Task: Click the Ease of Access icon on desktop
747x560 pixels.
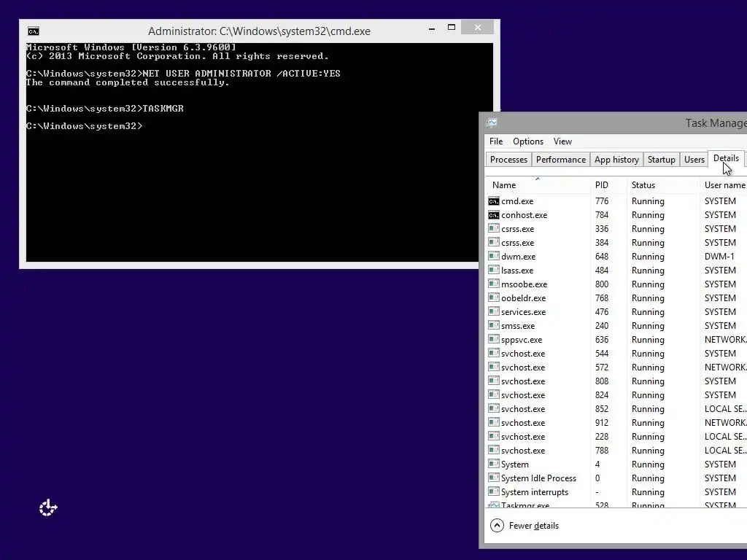Action: 48,507
